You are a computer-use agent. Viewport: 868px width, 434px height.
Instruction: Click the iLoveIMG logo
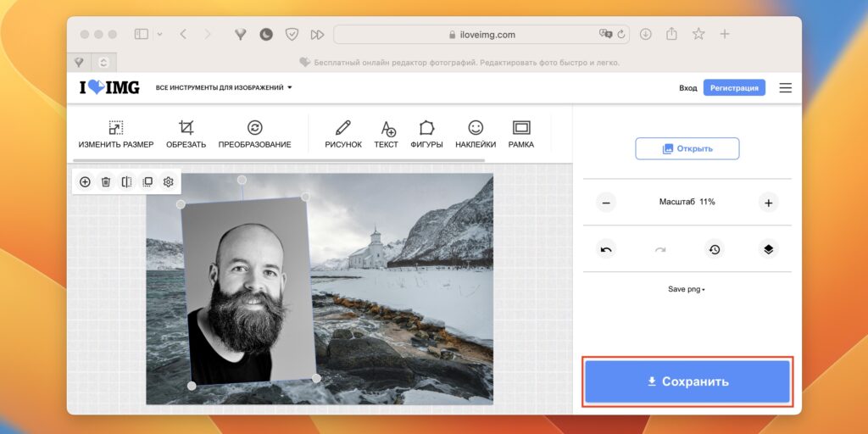[109, 87]
